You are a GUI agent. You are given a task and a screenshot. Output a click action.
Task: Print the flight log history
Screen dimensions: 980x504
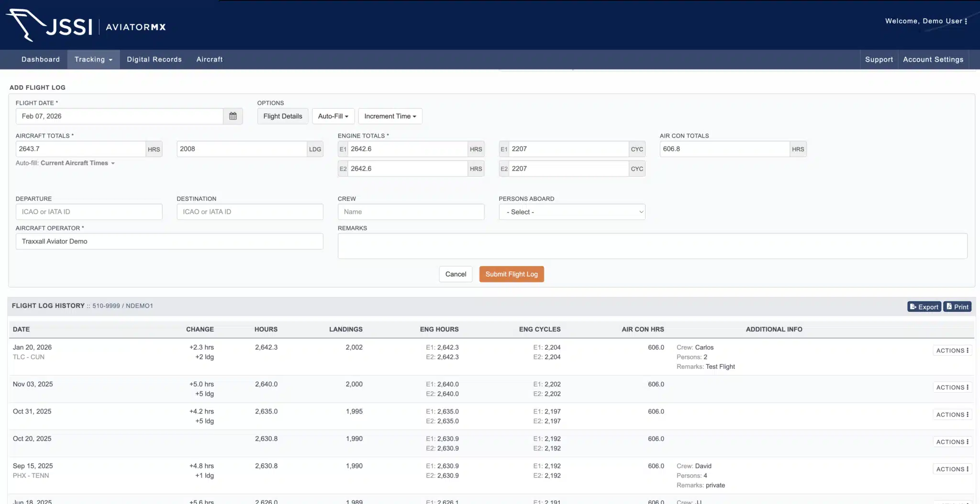click(957, 307)
